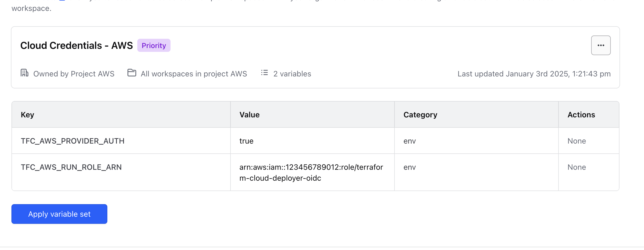Click the Category column header
644x250 pixels.
(x=420, y=115)
